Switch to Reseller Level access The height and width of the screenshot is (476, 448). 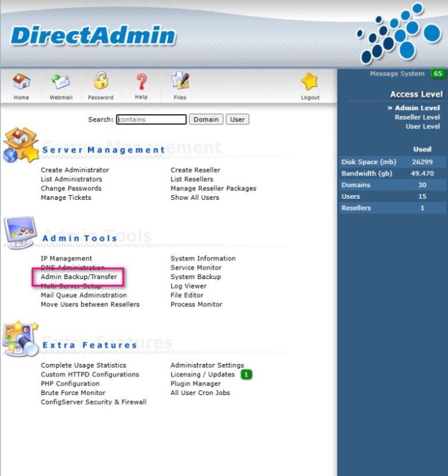[x=417, y=117]
